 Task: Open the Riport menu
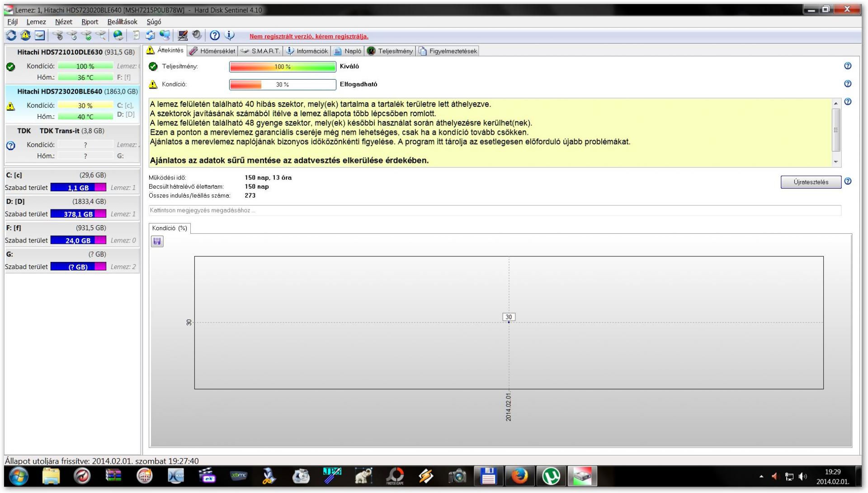click(90, 22)
